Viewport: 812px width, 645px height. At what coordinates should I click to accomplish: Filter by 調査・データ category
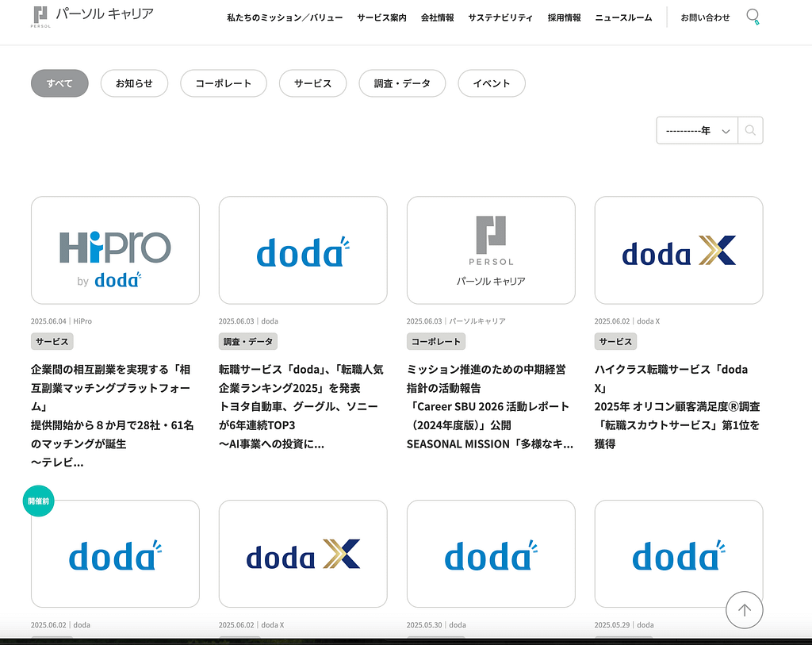(x=402, y=83)
